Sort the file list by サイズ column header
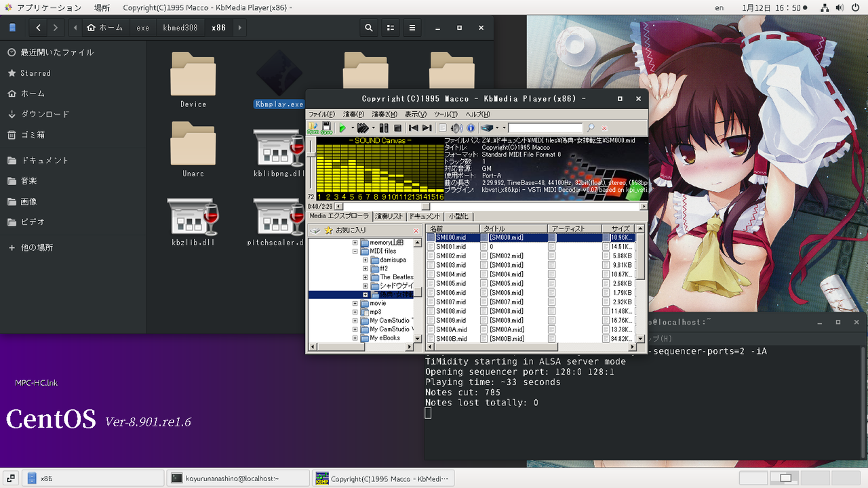The width and height of the screenshot is (868, 488). pyautogui.click(x=620, y=229)
